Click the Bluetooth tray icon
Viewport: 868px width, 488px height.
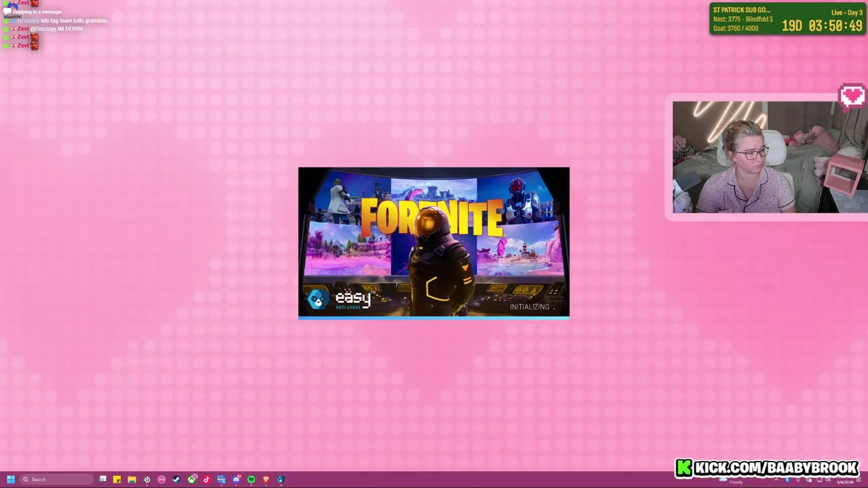coord(787,480)
